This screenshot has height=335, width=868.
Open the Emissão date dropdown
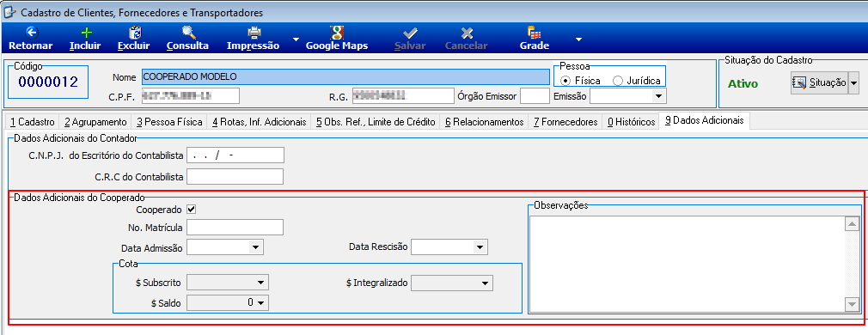pyautogui.click(x=658, y=96)
